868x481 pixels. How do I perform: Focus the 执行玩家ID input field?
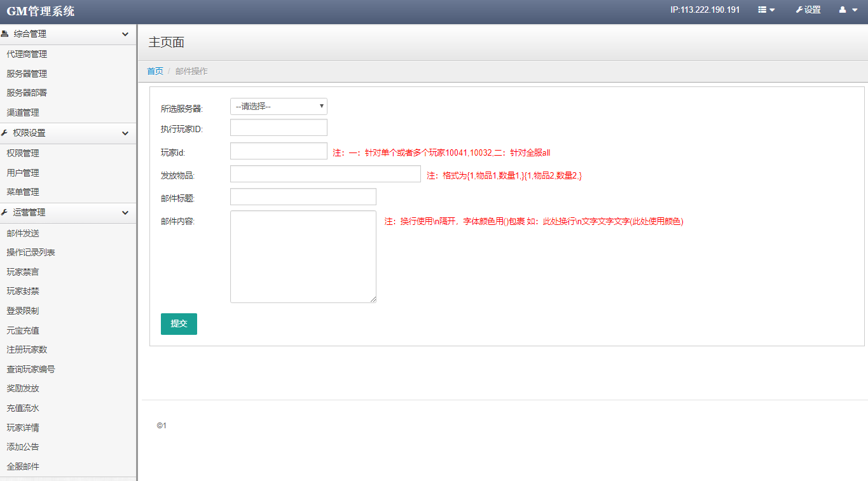(x=279, y=128)
